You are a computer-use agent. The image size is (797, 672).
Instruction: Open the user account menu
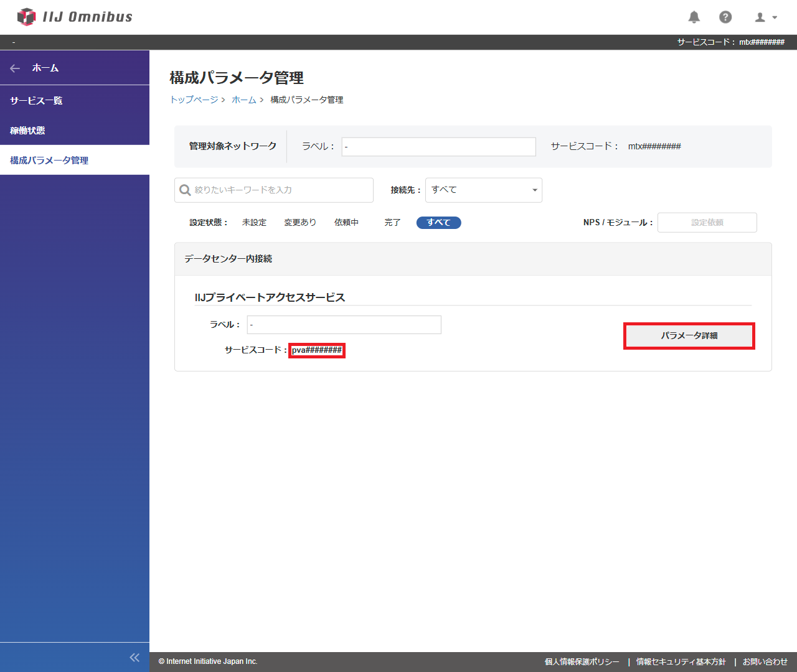click(766, 17)
